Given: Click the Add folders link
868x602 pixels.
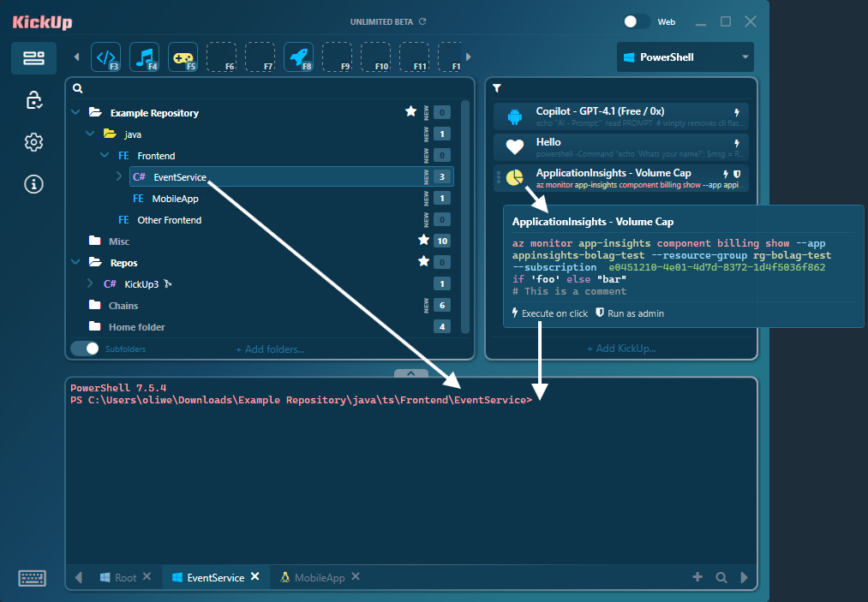Looking at the screenshot, I should [x=270, y=349].
